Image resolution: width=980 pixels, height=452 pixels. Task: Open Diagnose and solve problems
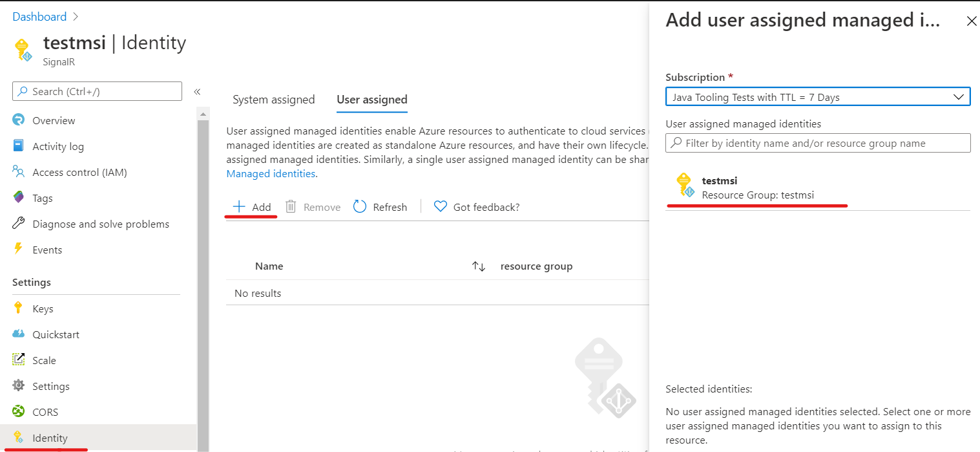point(100,223)
